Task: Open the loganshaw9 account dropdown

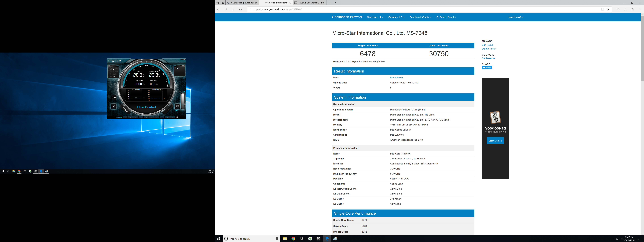Action: pos(516,17)
